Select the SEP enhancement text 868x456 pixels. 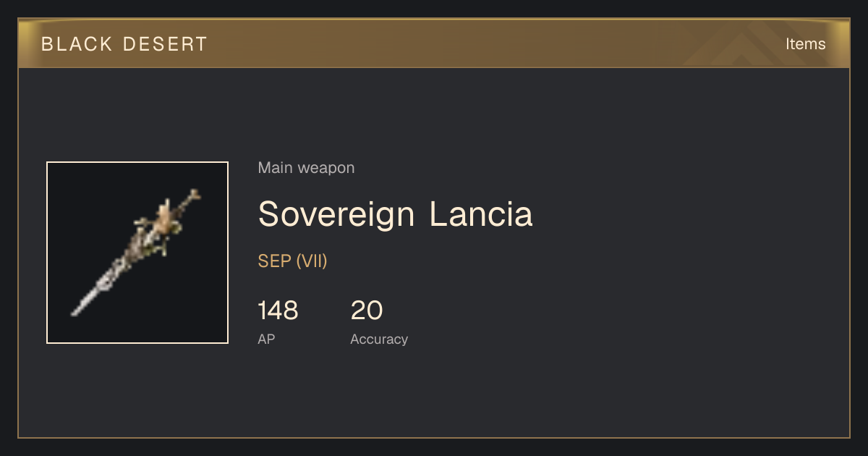click(275, 261)
